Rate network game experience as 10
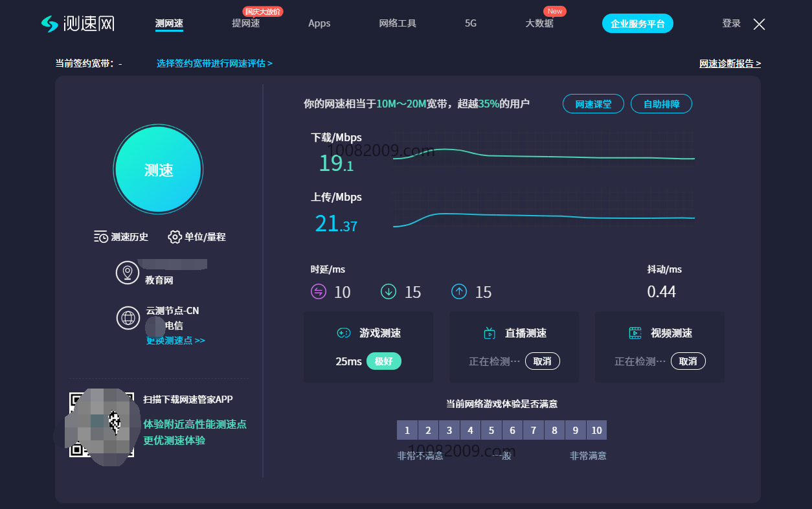The width and height of the screenshot is (812, 509). [x=596, y=429]
